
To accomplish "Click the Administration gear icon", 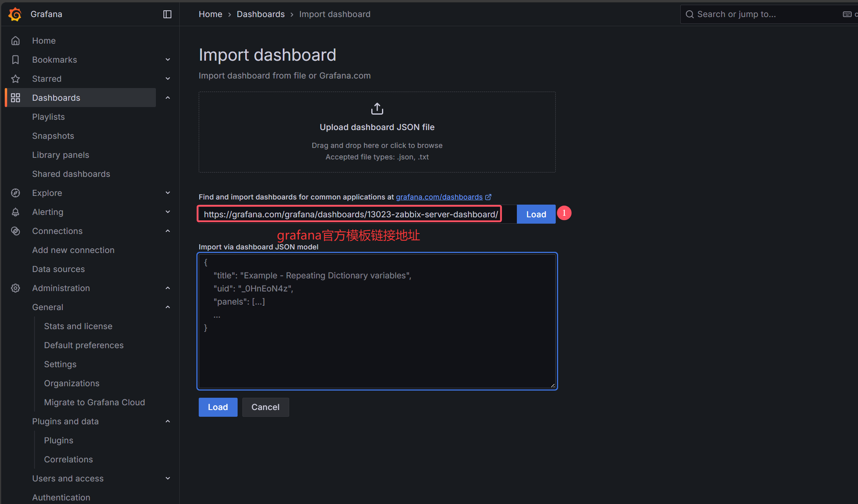I will 15,288.
